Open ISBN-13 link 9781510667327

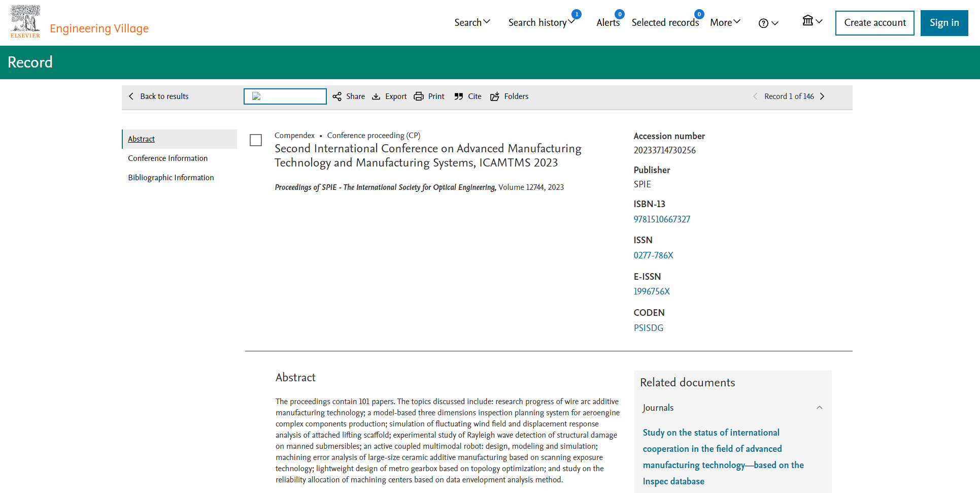tap(662, 219)
